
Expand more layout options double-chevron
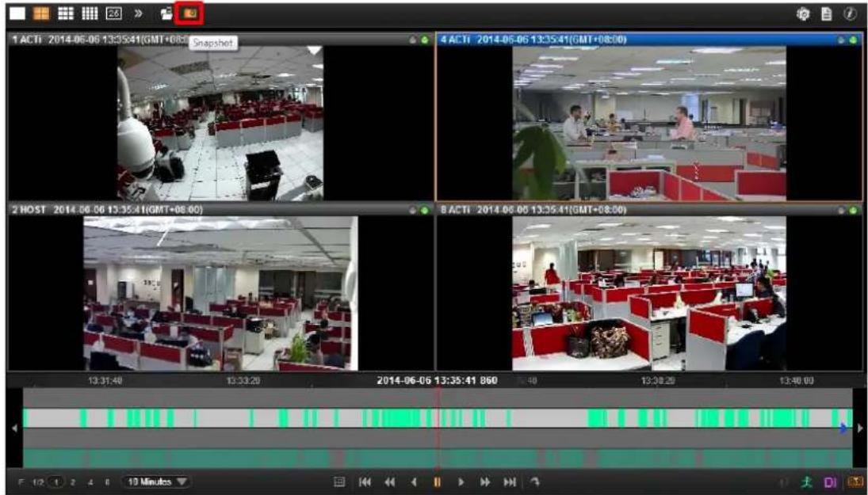click(139, 13)
